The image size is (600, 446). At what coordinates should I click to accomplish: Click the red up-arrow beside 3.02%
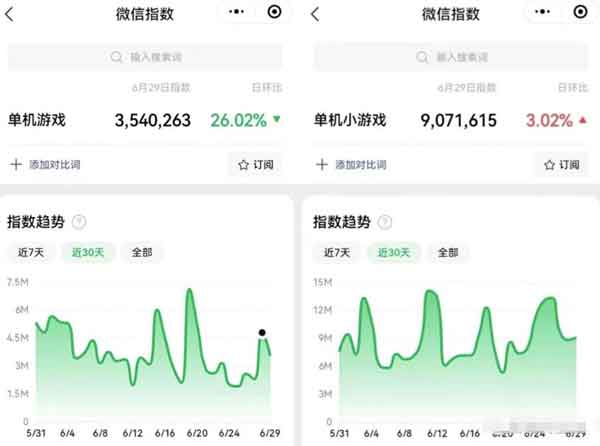(x=583, y=120)
